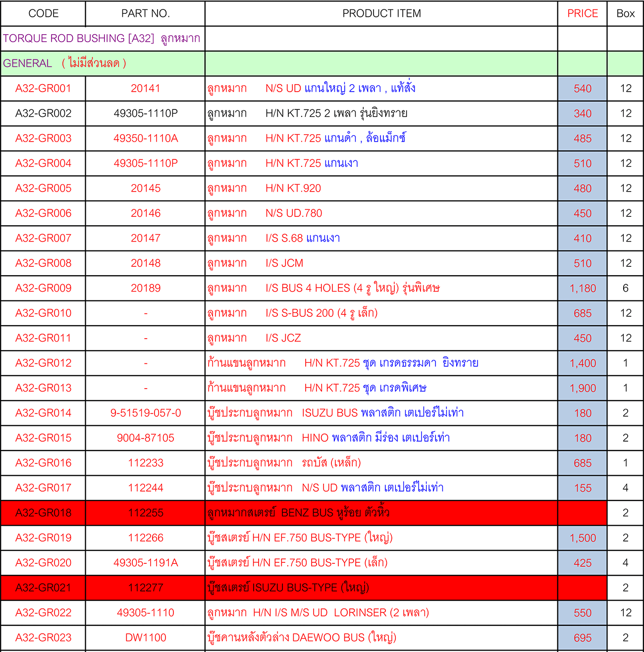Select the PRICE column header
The height and width of the screenshot is (652, 644).
[583, 13]
